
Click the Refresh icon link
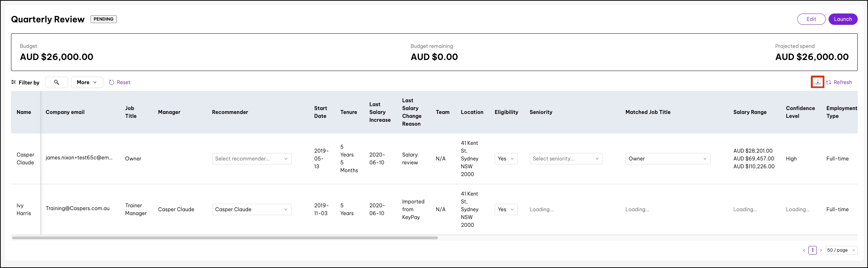tap(829, 82)
